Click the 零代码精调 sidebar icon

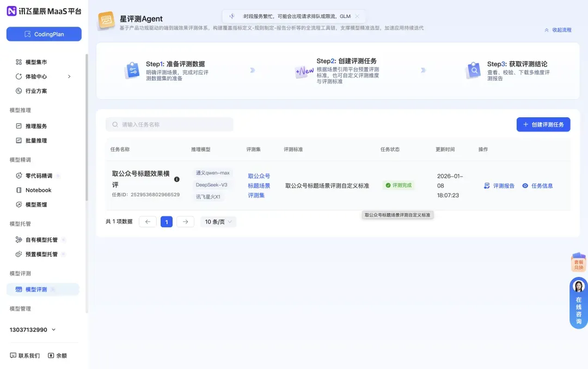point(19,176)
